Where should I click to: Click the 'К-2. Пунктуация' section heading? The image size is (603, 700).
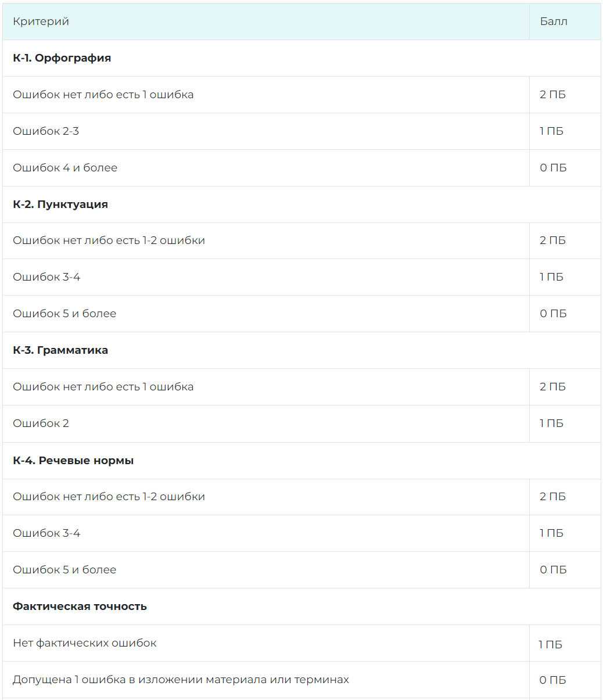[60, 204]
